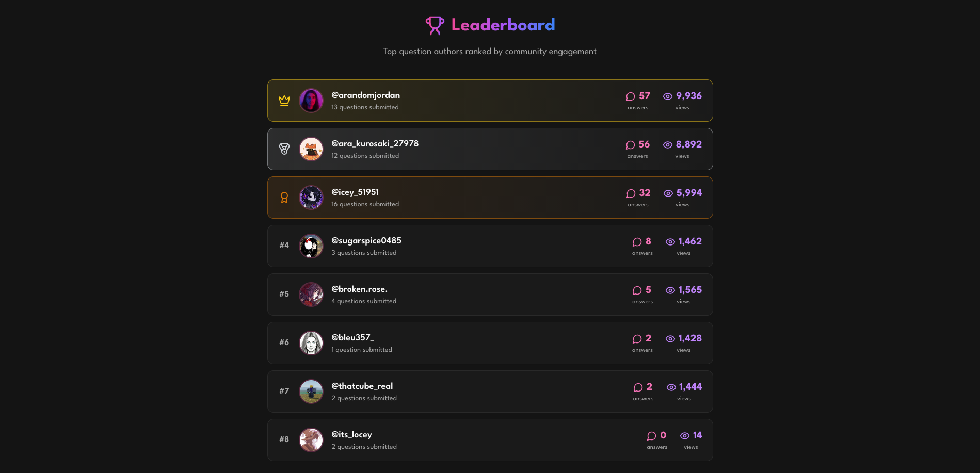This screenshot has height=473, width=980.
Task: Click the #6 rank number
Action: point(284,342)
